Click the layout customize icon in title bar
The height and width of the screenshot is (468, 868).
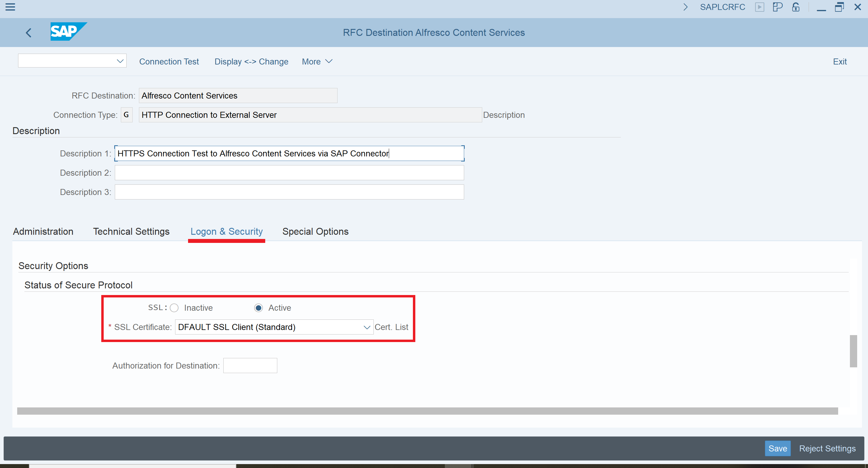click(777, 7)
